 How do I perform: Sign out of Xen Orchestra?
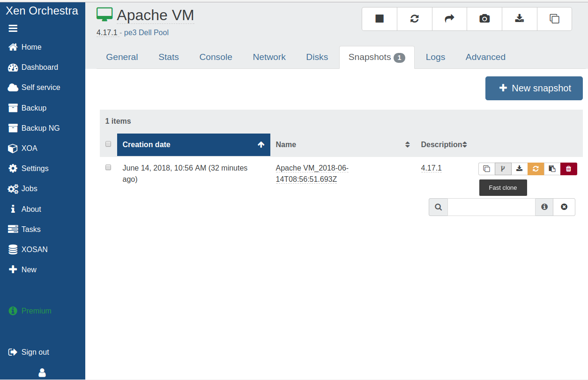[x=29, y=352]
